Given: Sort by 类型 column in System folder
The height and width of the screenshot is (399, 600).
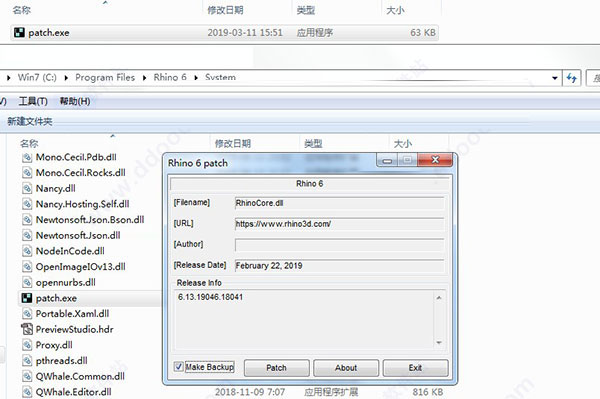Looking at the screenshot, I should pos(313,143).
